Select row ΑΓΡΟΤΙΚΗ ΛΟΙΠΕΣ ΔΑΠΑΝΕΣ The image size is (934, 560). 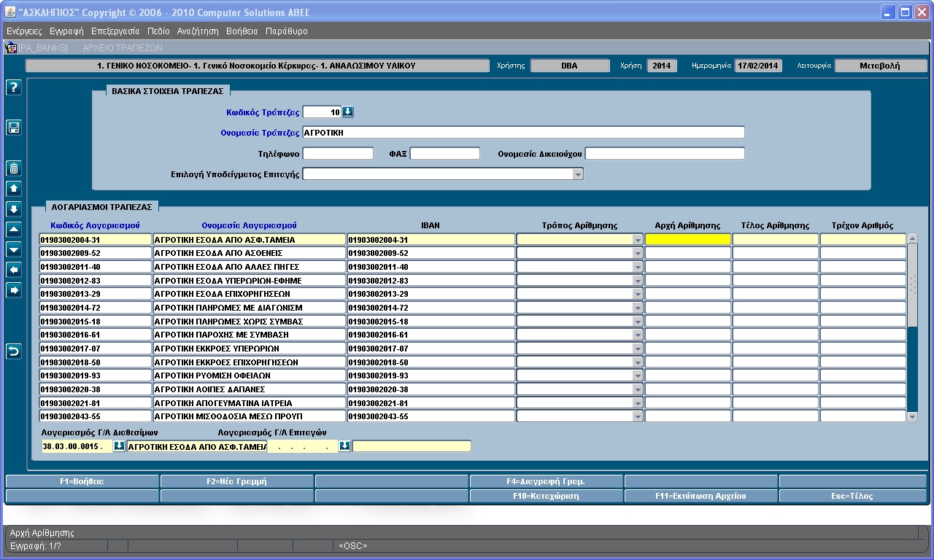tap(249, 389)
